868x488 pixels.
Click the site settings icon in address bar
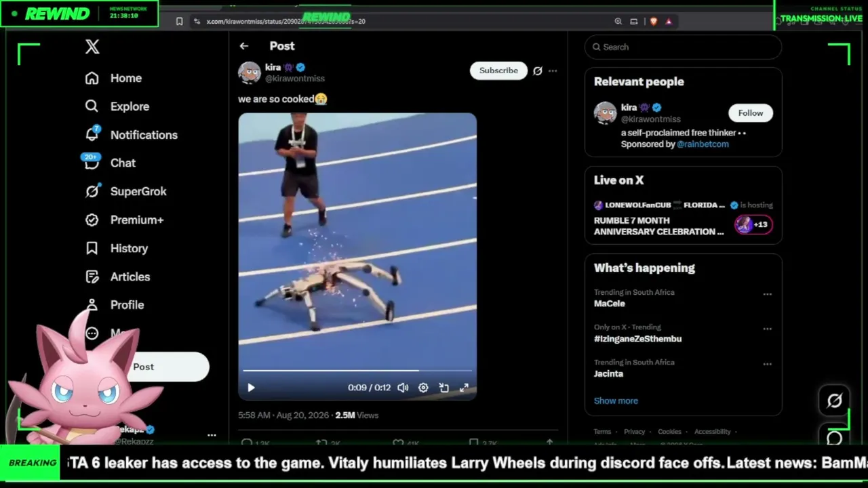[x=197, y=22]
